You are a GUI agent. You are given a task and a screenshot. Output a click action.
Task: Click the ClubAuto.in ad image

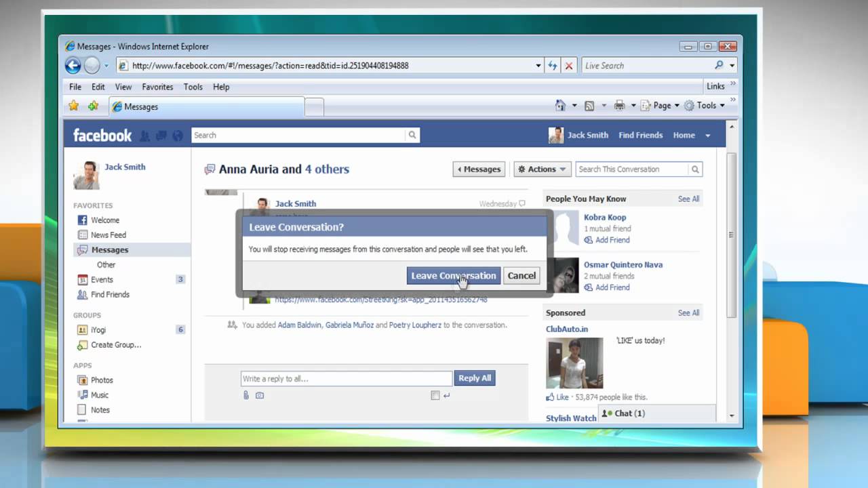[x=574, y=363]
